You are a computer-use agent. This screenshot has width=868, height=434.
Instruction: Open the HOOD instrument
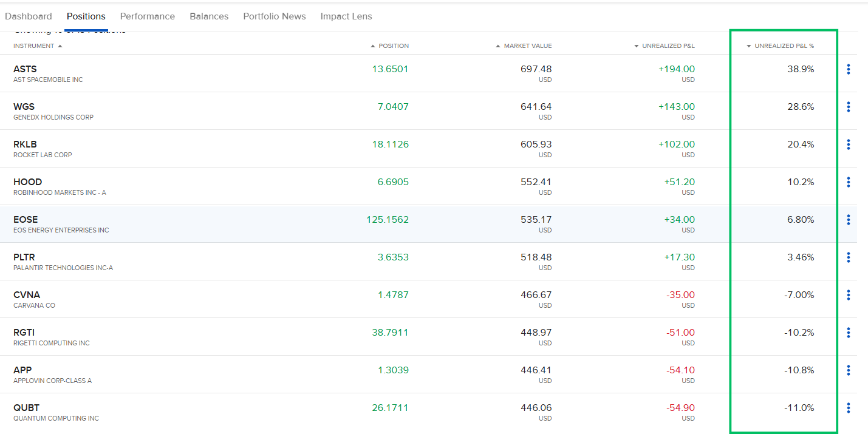tap(28, 182)
